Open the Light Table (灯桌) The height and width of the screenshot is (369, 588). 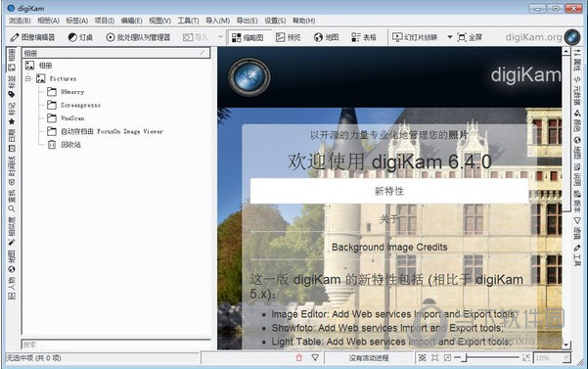coord(80,37)
